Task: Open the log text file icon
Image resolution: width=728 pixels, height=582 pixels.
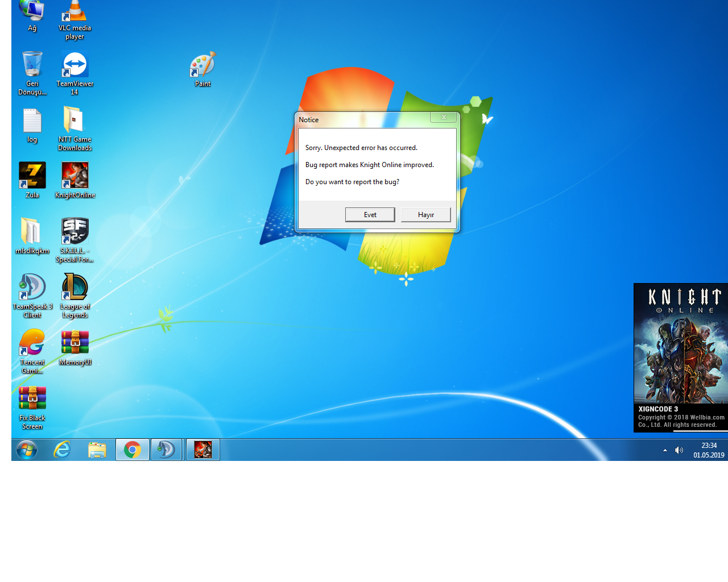Action: pyautogui.click(x=32, y=125)
